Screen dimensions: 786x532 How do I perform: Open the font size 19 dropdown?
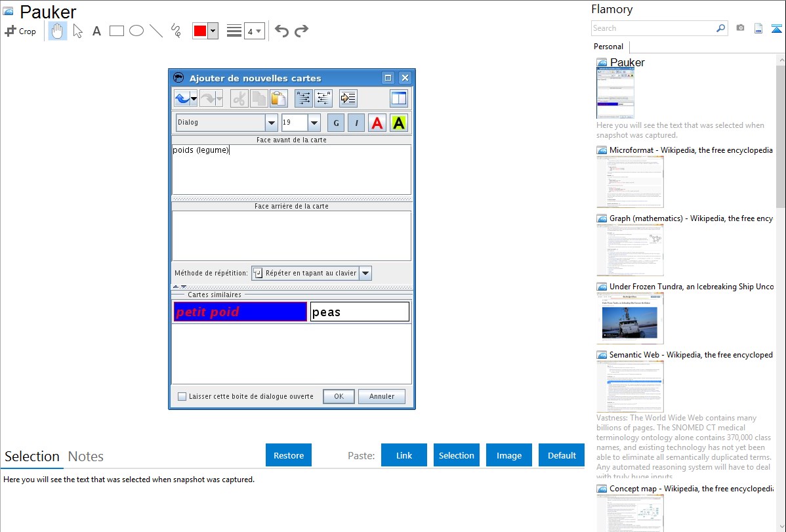click(314, 123)
